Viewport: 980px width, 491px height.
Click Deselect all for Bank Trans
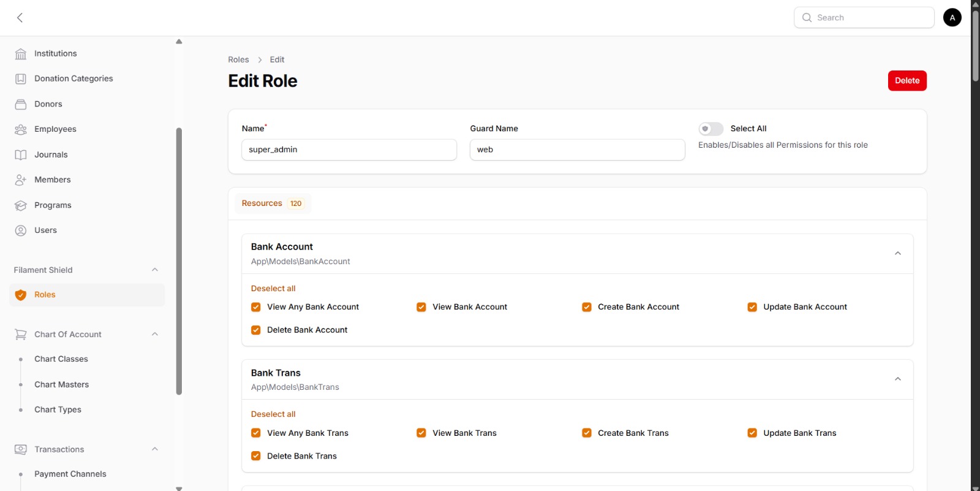coord(273,414)
